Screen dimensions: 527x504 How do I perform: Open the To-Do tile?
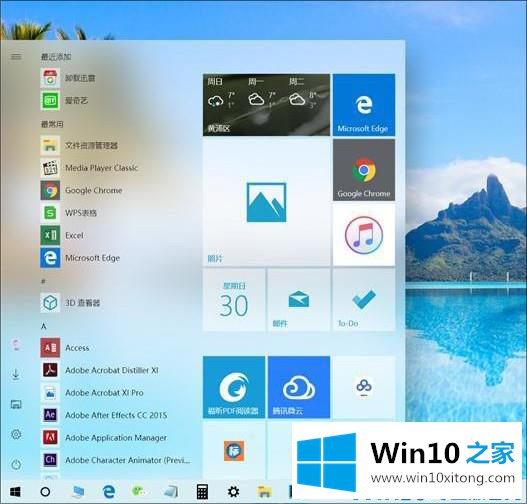(x=364, y=300)
